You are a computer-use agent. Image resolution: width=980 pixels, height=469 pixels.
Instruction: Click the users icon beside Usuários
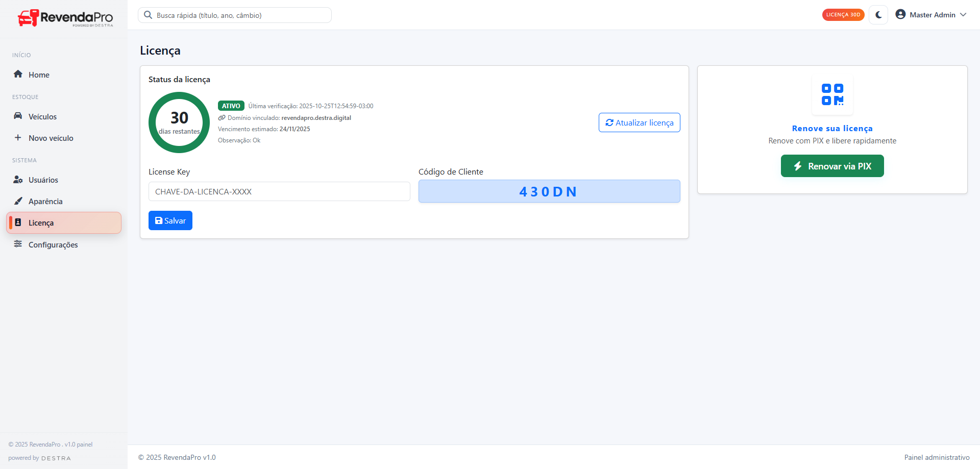coord(18,180)
